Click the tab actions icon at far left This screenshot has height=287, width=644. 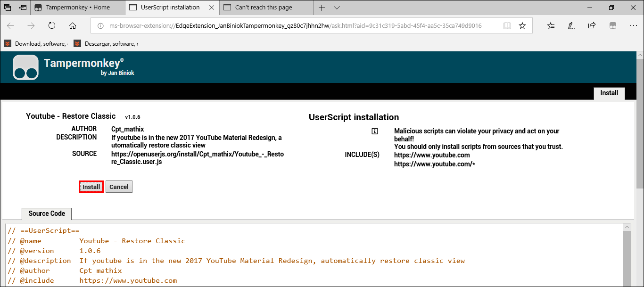(x=8, y=8)
